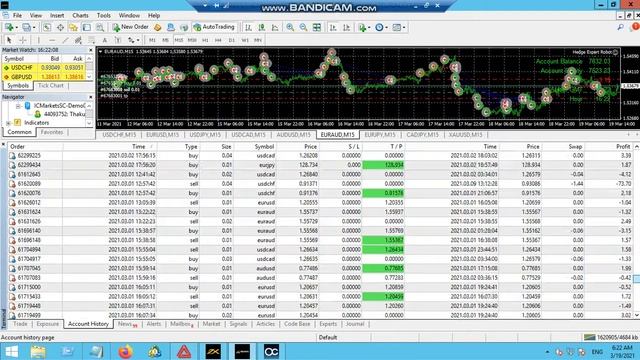Expand the Indicators tree node
Image resolution: width=640 pixels, height=360 pixels.
(x=9, y=123)
